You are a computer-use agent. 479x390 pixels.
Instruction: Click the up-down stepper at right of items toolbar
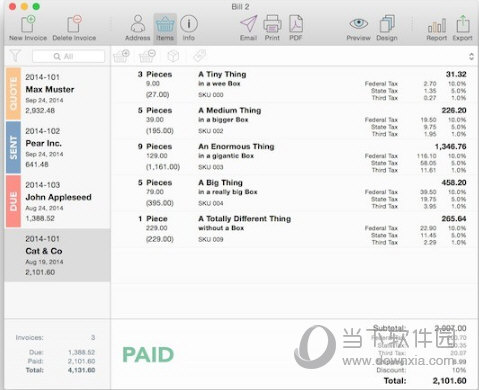pyautogui.click(x=471, y=56)
